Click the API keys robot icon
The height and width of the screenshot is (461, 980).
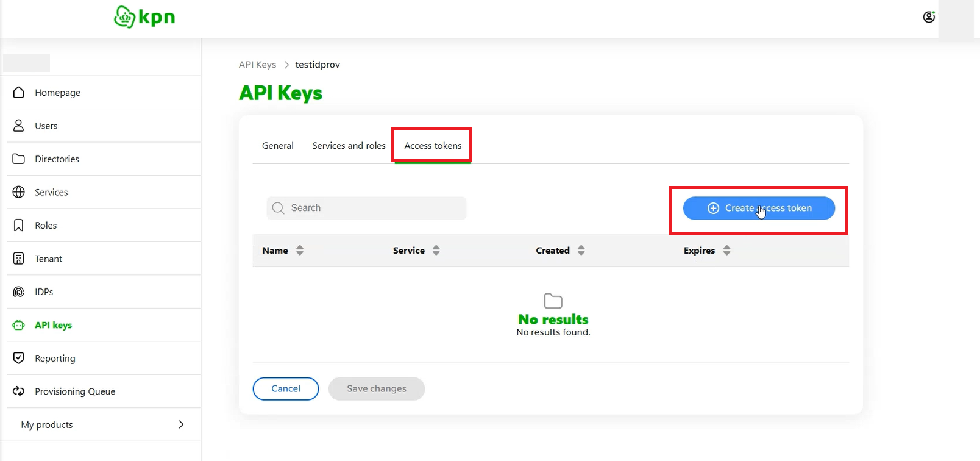pyautogui.click(x=19, y=325)
